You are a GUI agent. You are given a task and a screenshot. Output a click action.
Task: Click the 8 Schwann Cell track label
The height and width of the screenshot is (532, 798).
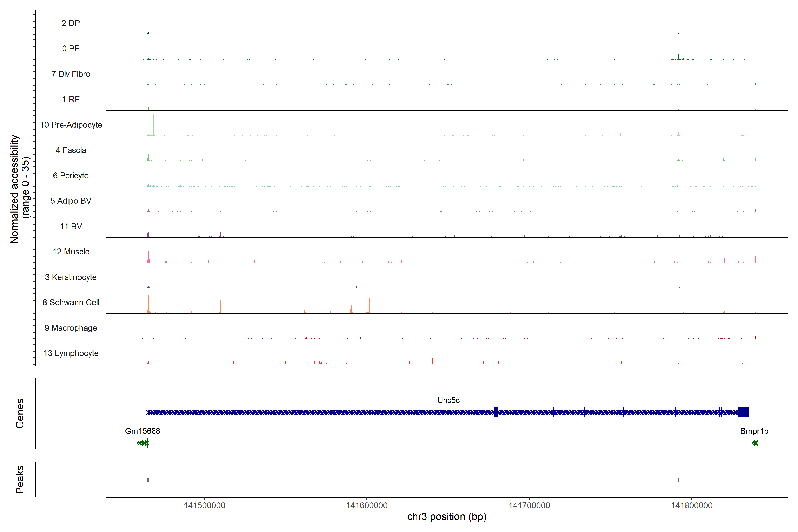tap(71, 302)
